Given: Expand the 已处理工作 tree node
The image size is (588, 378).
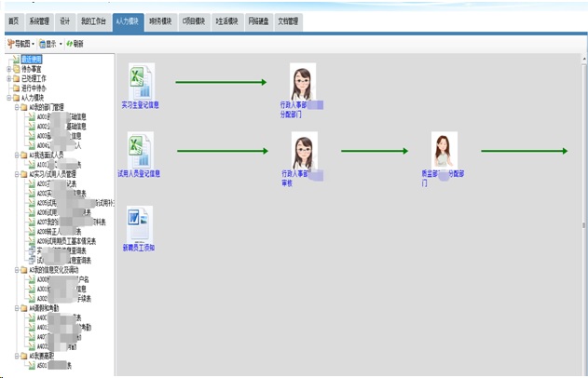Looking at the screenshot, I should pos(8,78).
